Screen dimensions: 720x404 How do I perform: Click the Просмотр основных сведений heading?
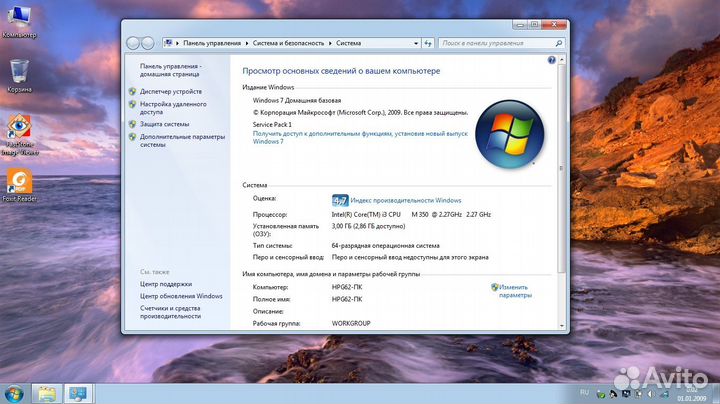point(341,71)
